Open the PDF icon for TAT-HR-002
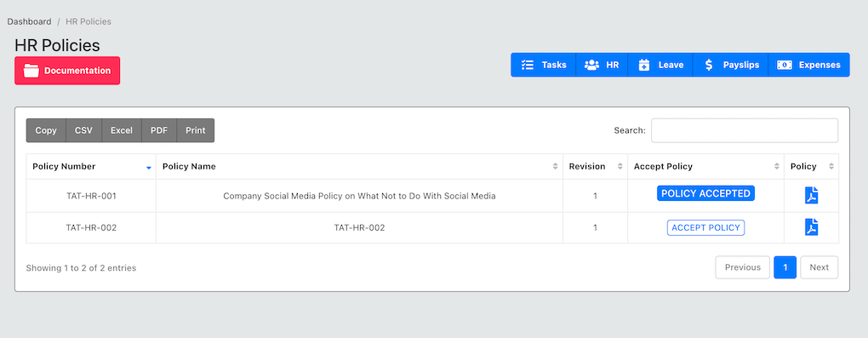868x338 pixels. (811, 227)
